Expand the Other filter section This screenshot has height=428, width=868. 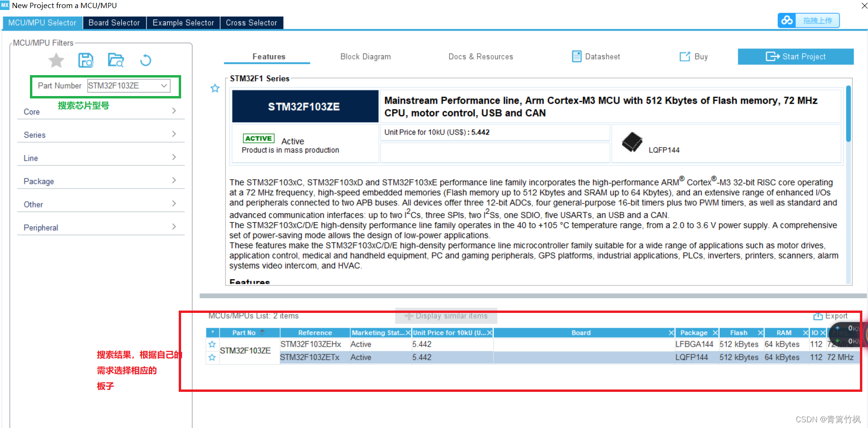tap(100, 204)
